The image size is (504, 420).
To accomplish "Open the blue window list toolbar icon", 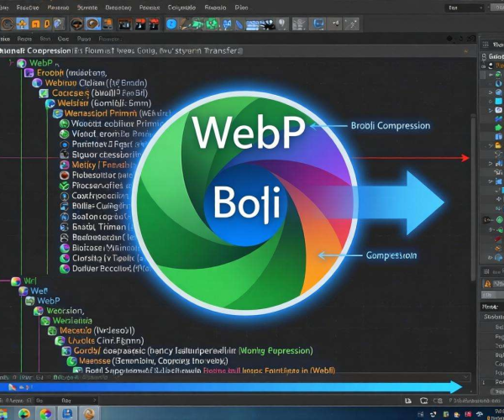I will pos(253,24).
